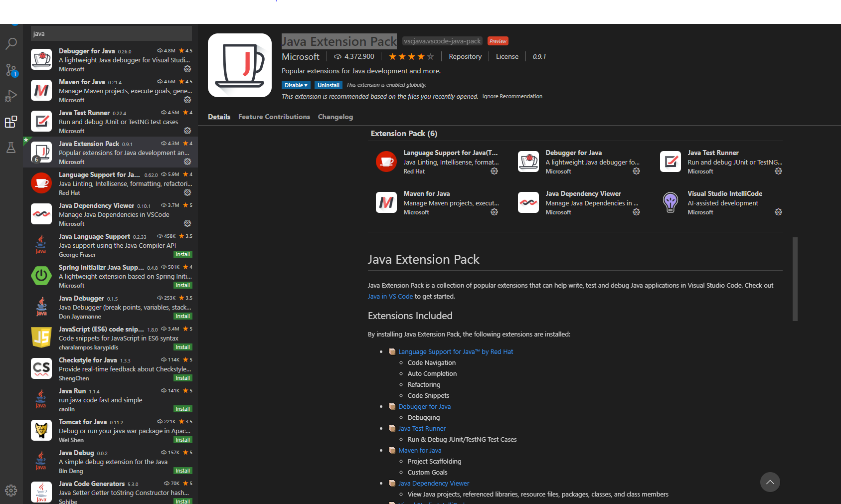
Task: Open the Extensions view icon
Action: coord(11,122)
